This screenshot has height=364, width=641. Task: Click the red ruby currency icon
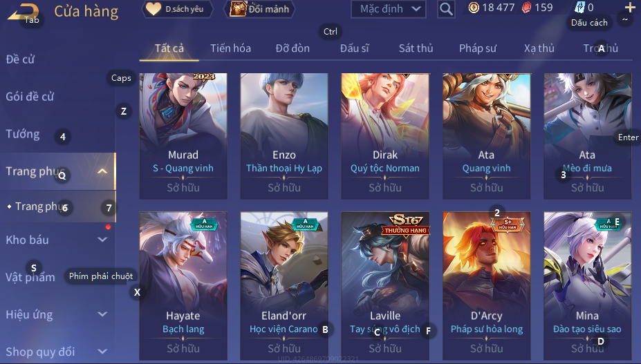point(526,8)
